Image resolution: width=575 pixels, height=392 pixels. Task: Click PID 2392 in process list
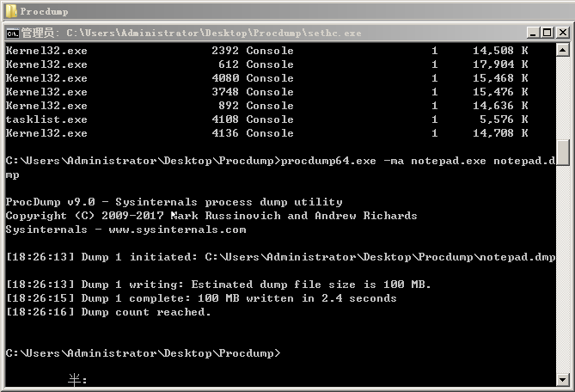click(x=225, y=50)
